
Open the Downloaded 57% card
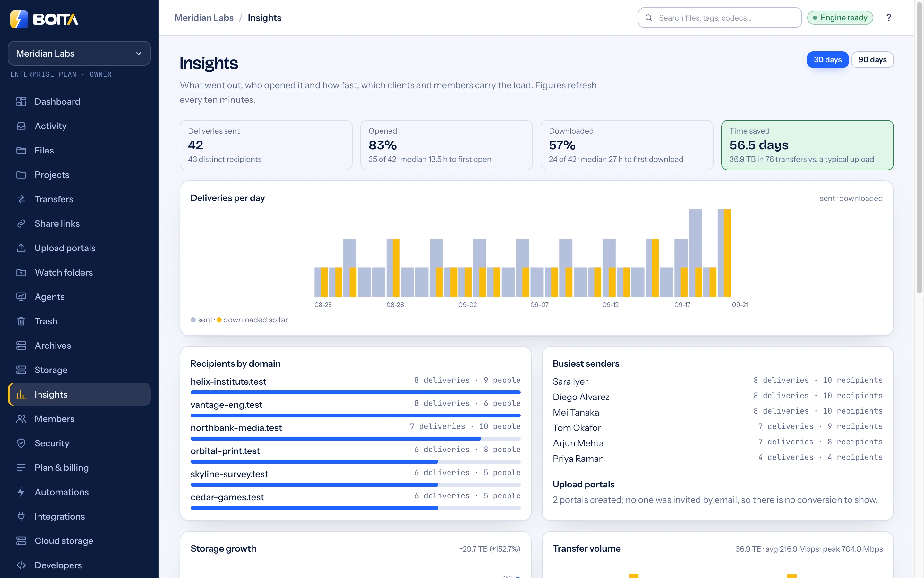pos(627,145)
